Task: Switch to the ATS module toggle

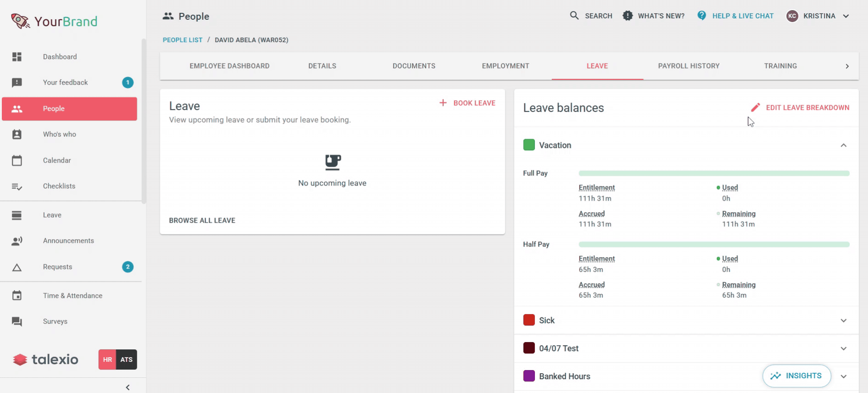Action: (x=127, y=359)
